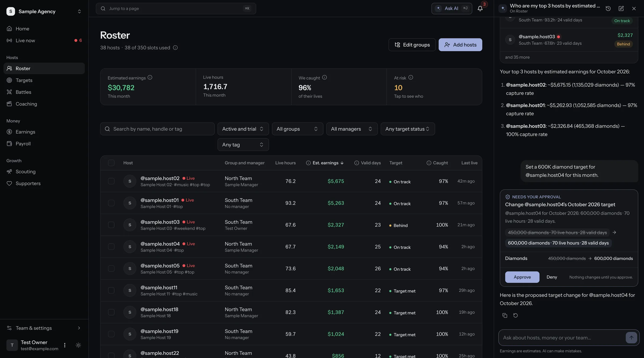Approve the host04 target change
This screenshot has width=644, height=358.
[522, 277]
